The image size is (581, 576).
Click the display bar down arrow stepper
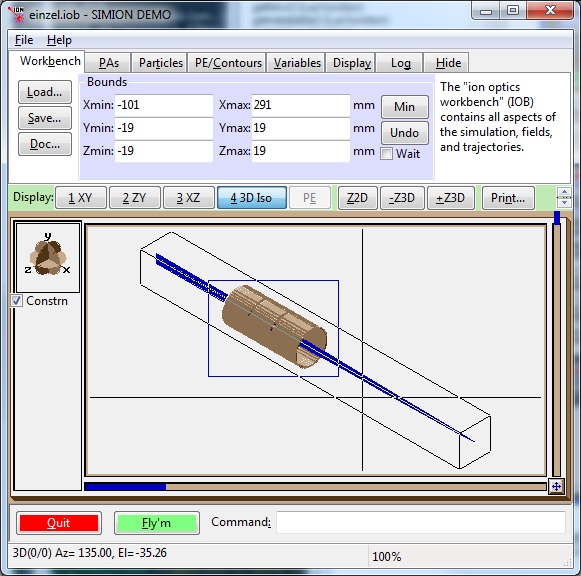[564, 202]
